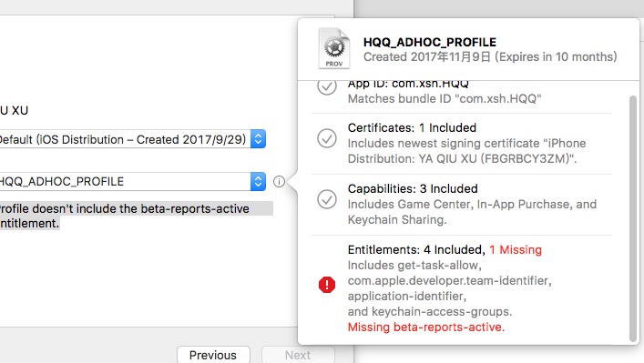Click the Previous button

pos(213,355)
